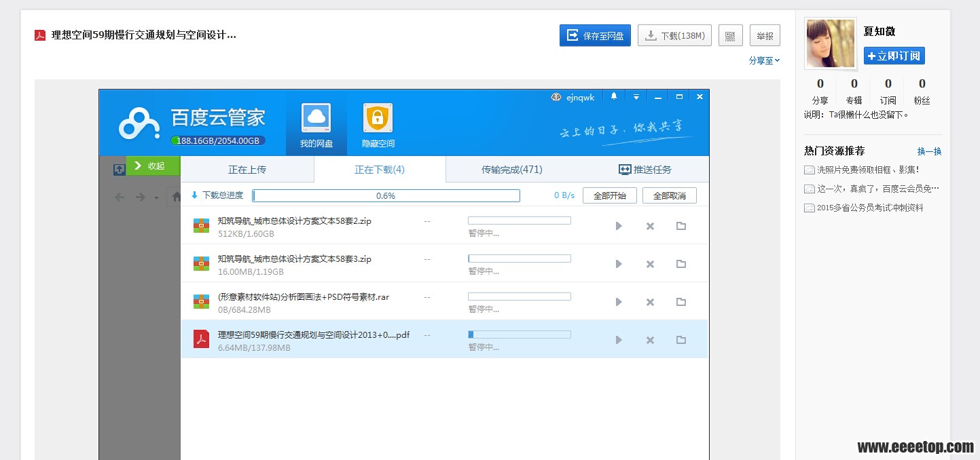This screenshot has width=980, height=460.
Task: Cancel download of PSD符号素材.rar
Action: tap(650, 302)
